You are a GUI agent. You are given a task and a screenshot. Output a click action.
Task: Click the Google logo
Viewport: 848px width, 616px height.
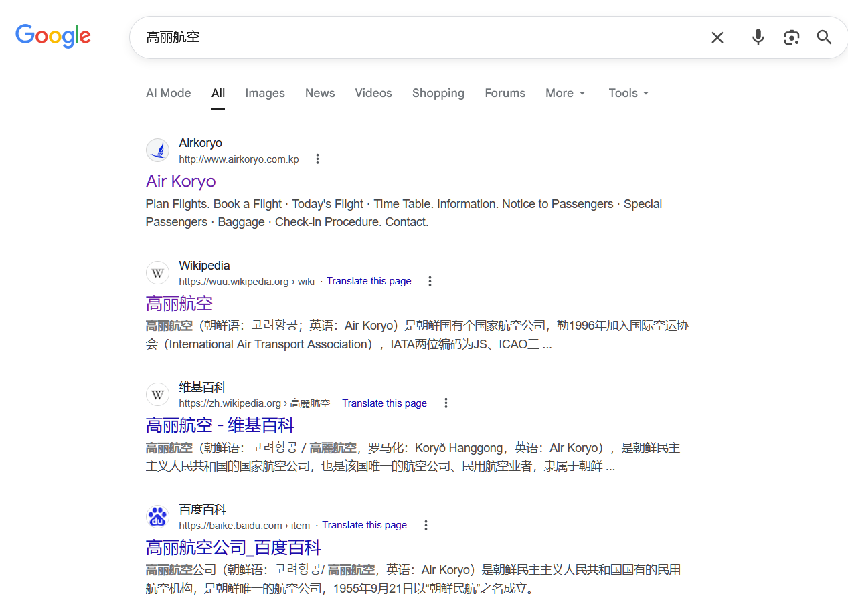click(x=53, y=36)
